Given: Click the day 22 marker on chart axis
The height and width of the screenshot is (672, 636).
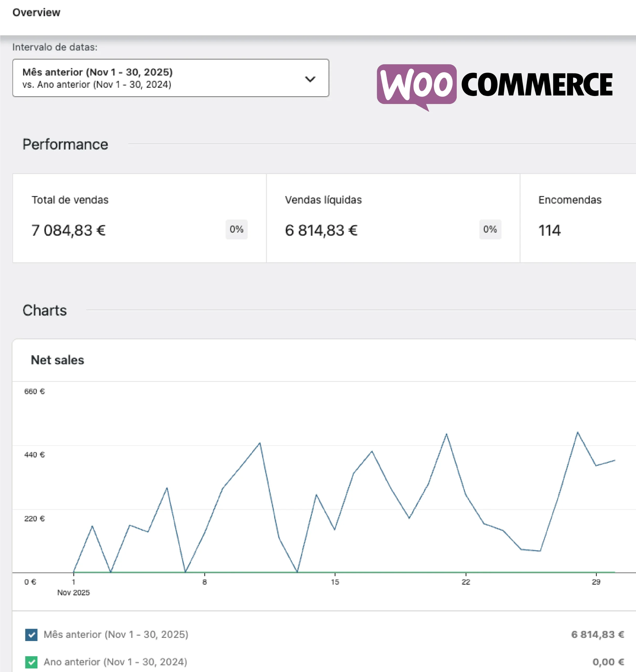Looking at the screenshot, I should point(466,582).
